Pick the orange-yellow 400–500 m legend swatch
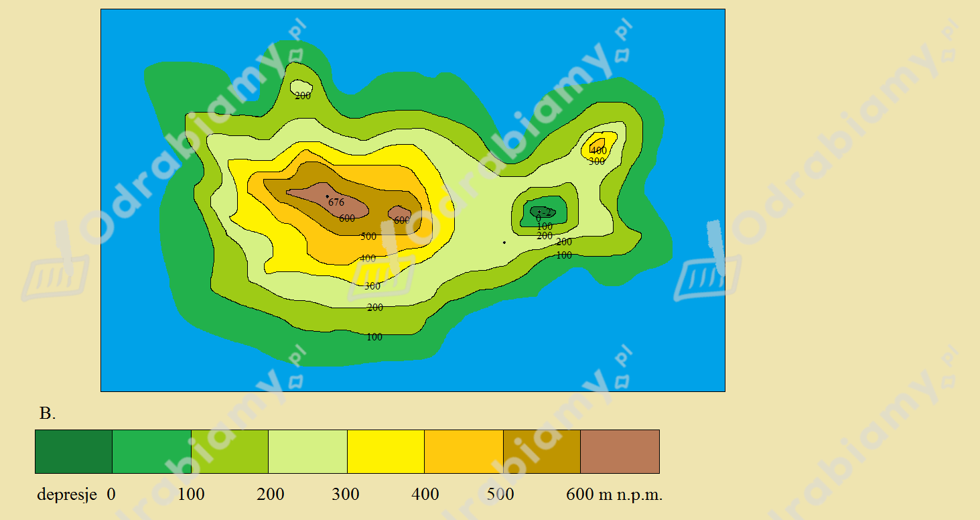Viewport: 980px width, 520px height. (x=464, y=452)
